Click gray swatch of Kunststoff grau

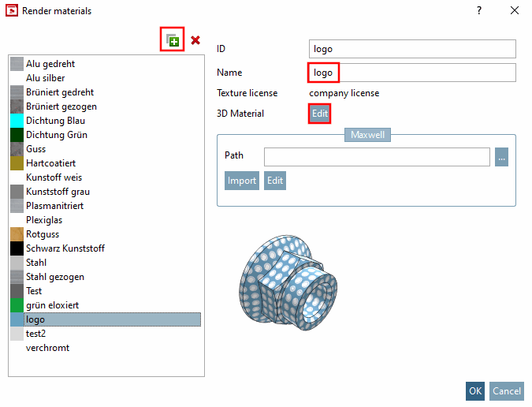coord(17,192)
